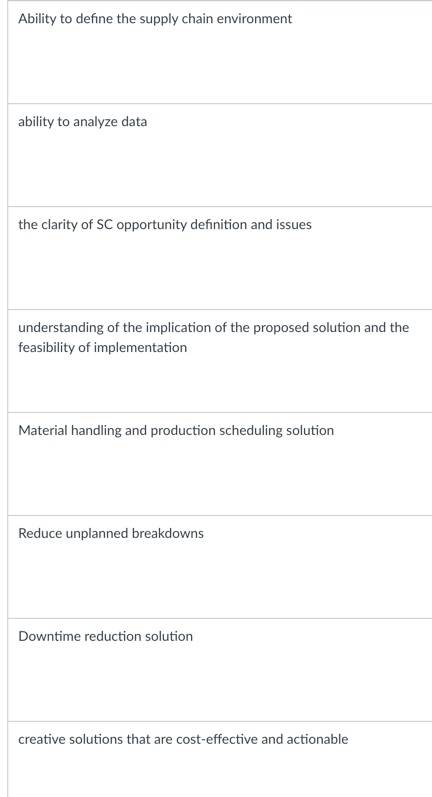This screenshot has width=432, height=797.
Task: Click the abbreviation 'SC' in the clarity row
Action: [104, 225]
